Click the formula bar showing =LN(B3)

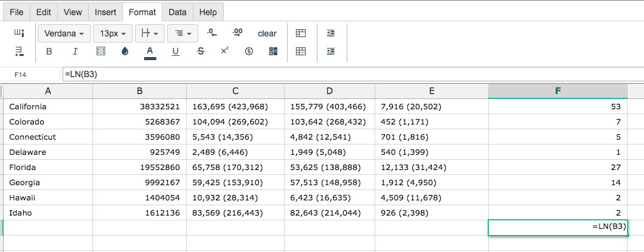(x=352, y=75)
